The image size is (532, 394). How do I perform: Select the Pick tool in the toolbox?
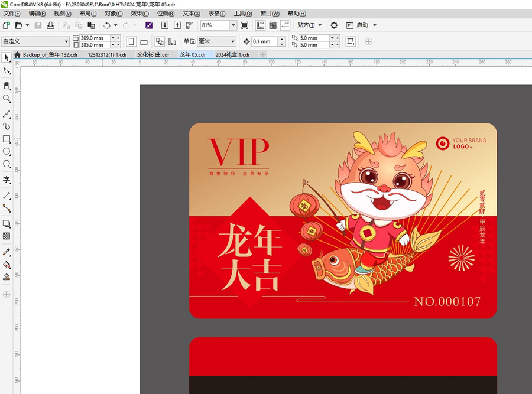coord(7,58)
